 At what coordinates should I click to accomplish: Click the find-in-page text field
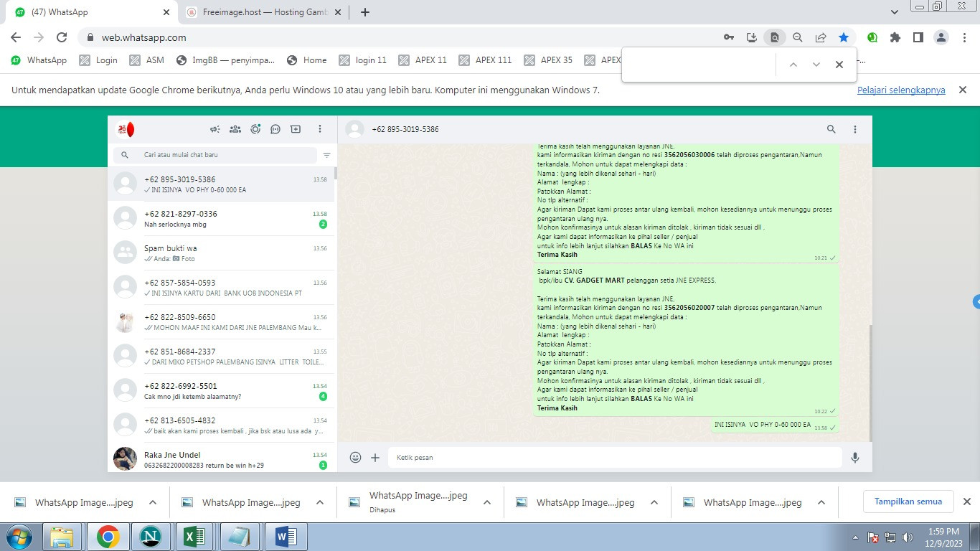click(699, 65)
